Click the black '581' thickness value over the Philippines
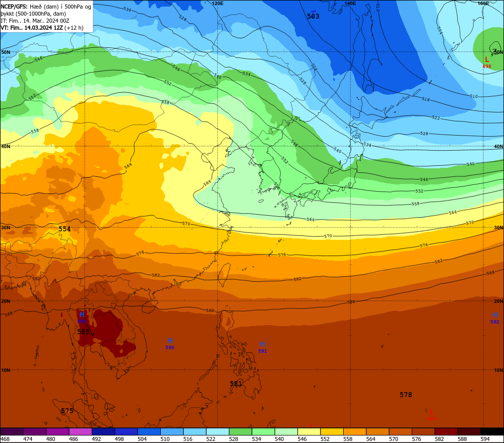The height and width of the screenshot is (443, 504). (236, 384)
